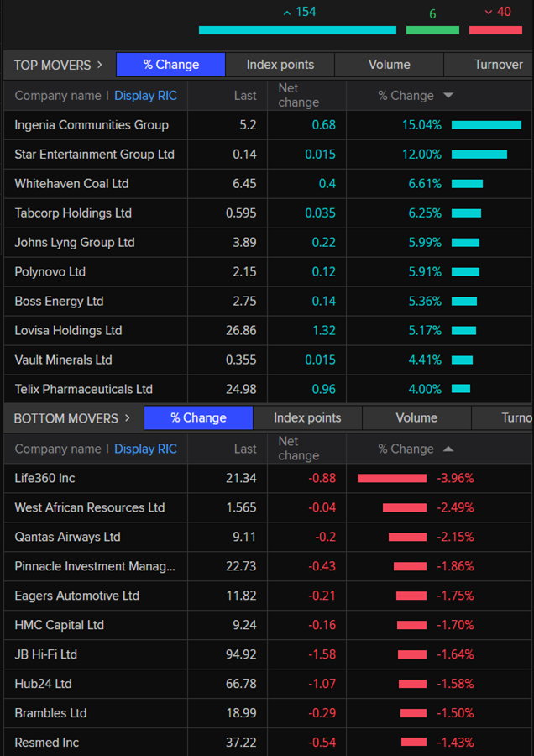Viewport: 534px width, 756px height.
Task: Click the red decliners bar at top
Action: click(x=495, y=30)
